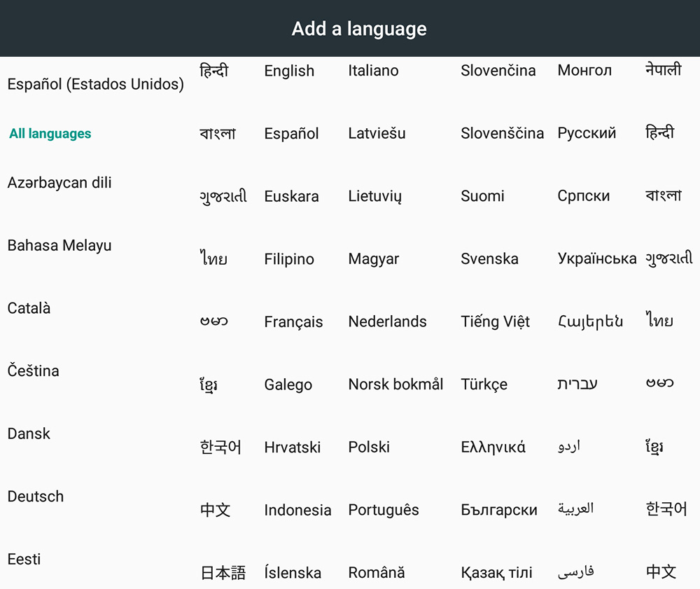The image size is (700, 589).
Task: Select Português language option
Action: 384,510
